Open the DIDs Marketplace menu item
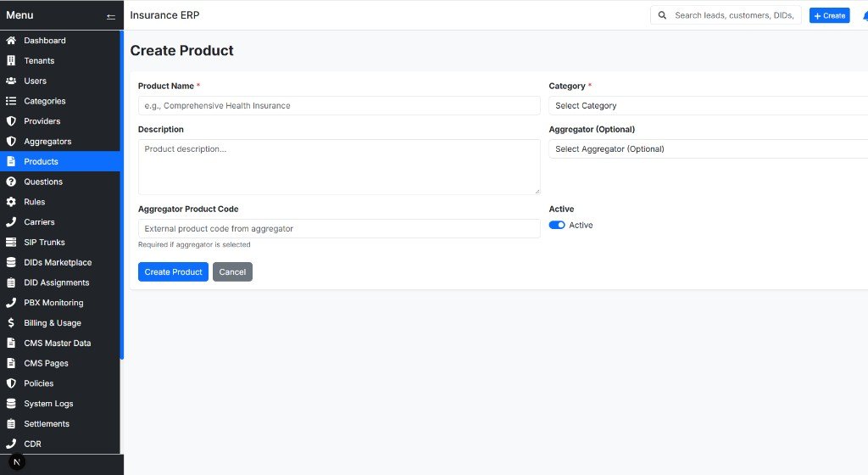Image resolution: width=868 pixels, height=475 pixels. [x=60, y=262]
